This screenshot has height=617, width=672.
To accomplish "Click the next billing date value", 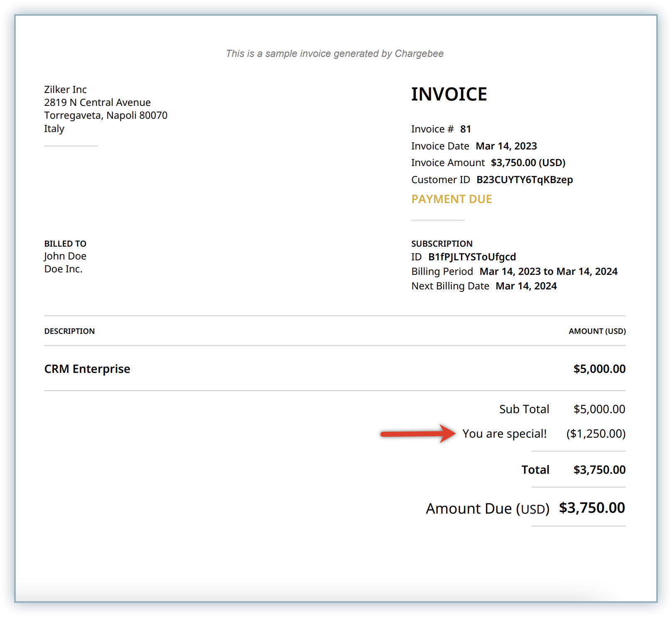I will [x=526, y=286].
